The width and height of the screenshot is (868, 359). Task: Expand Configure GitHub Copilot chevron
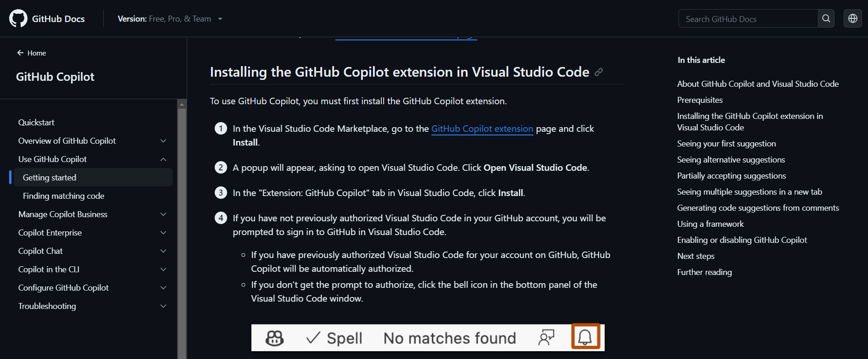point(163,288)
